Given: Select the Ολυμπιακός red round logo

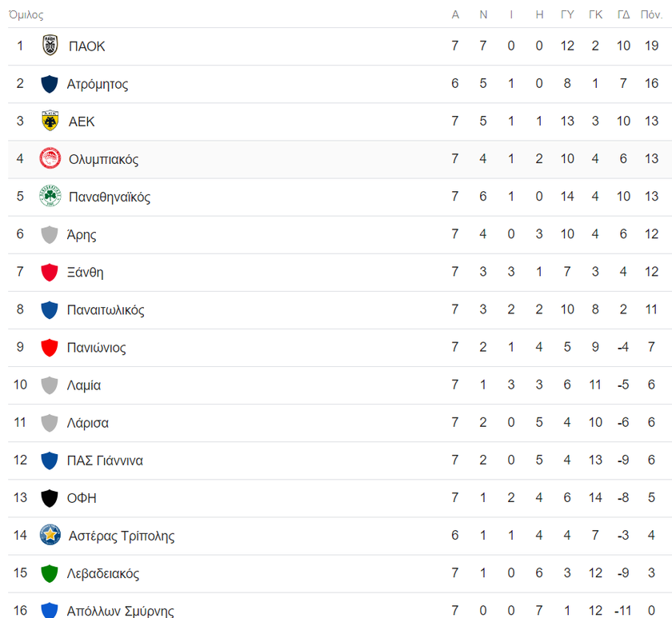Looking at the screenshot, I should [x=50, y=158].
